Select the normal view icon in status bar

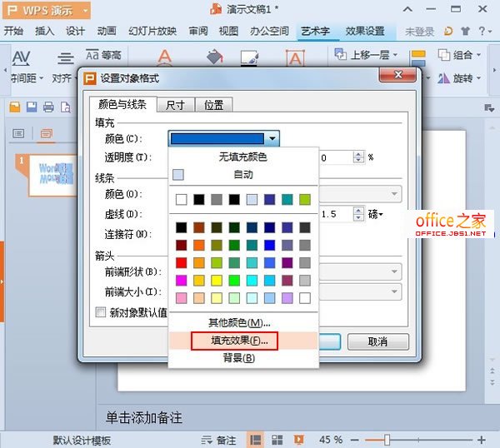click(x=255, y=440)
